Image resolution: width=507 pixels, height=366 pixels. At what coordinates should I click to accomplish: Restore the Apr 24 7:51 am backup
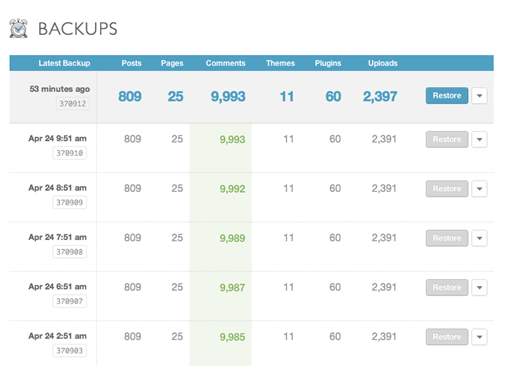tap(447, 238)
